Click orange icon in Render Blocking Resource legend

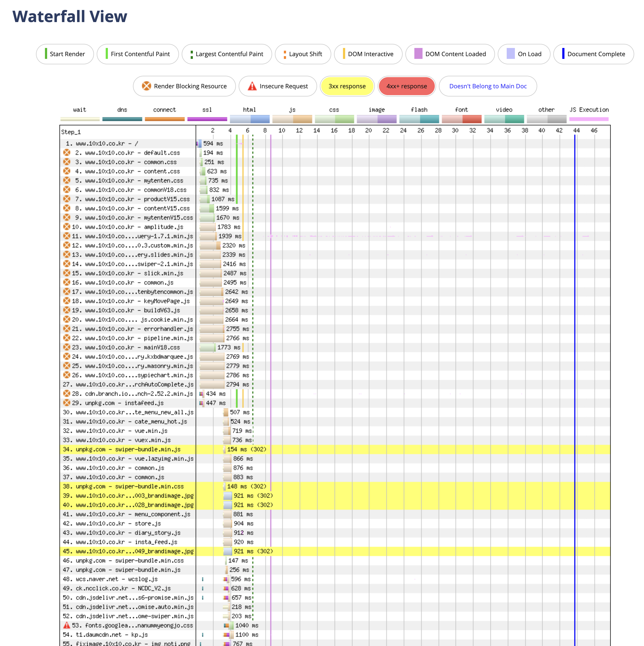pyautogui.click(x=146, y=86)
